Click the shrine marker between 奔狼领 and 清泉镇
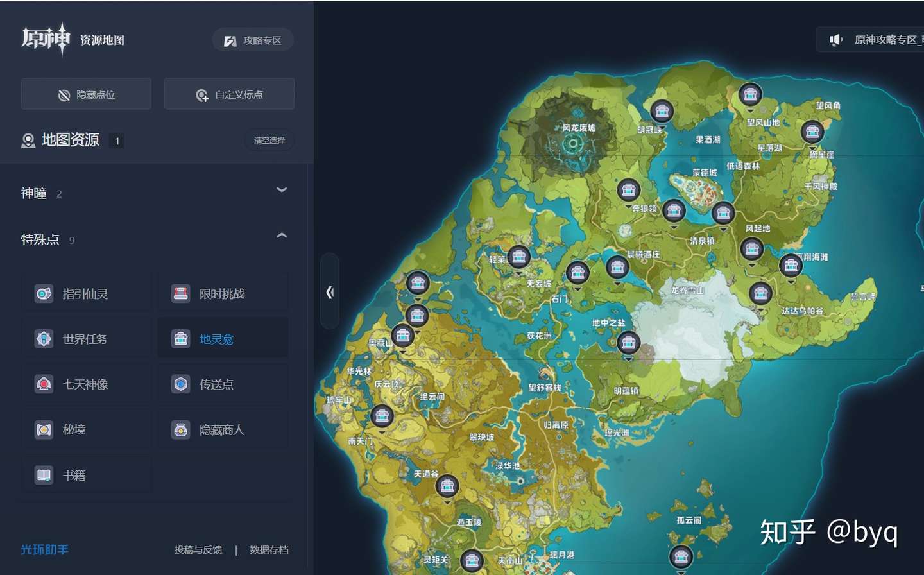The height and width of the screenshot is (575, 924). (673, 210)
